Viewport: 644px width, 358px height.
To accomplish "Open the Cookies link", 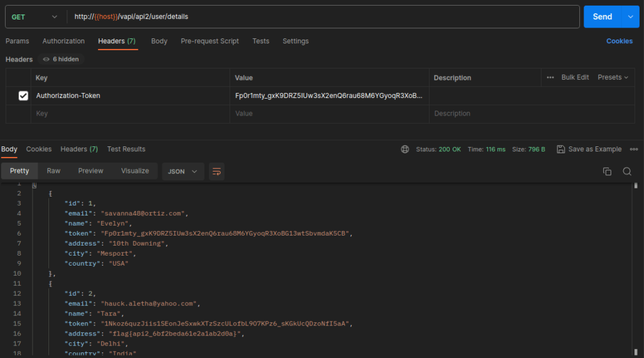I will click(x=619, y=41).
